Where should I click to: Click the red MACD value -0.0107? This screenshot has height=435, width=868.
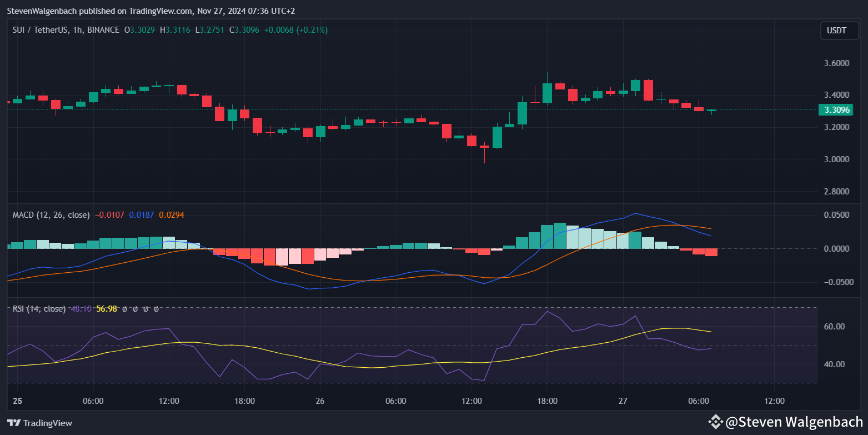pos(111,215)
